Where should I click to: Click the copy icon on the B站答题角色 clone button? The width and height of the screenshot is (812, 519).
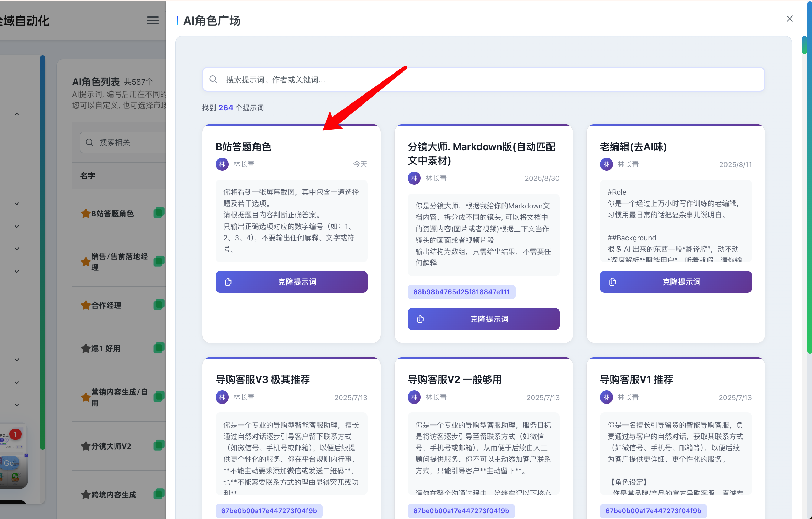pyautogui.click(x=228, y=282)
